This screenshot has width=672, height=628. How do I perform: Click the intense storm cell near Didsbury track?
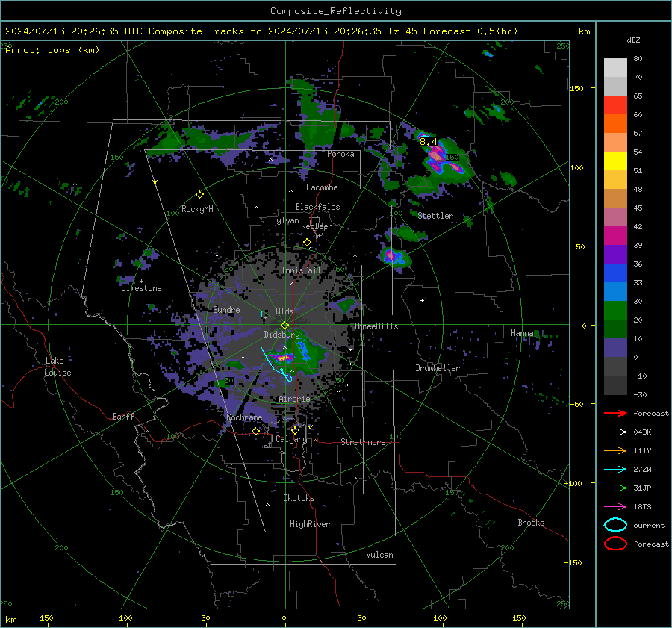[x=283, y=357]
